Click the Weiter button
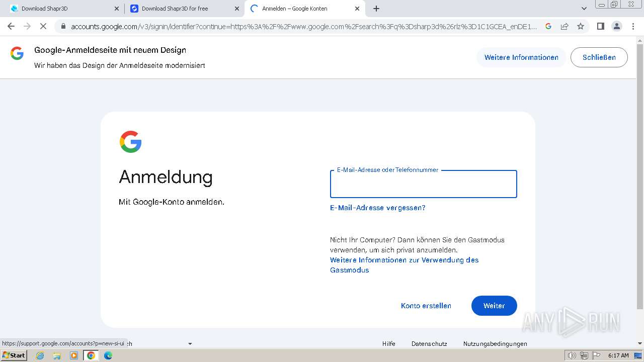Viewport: 644px width, 362px height. [x=494, y=306]
